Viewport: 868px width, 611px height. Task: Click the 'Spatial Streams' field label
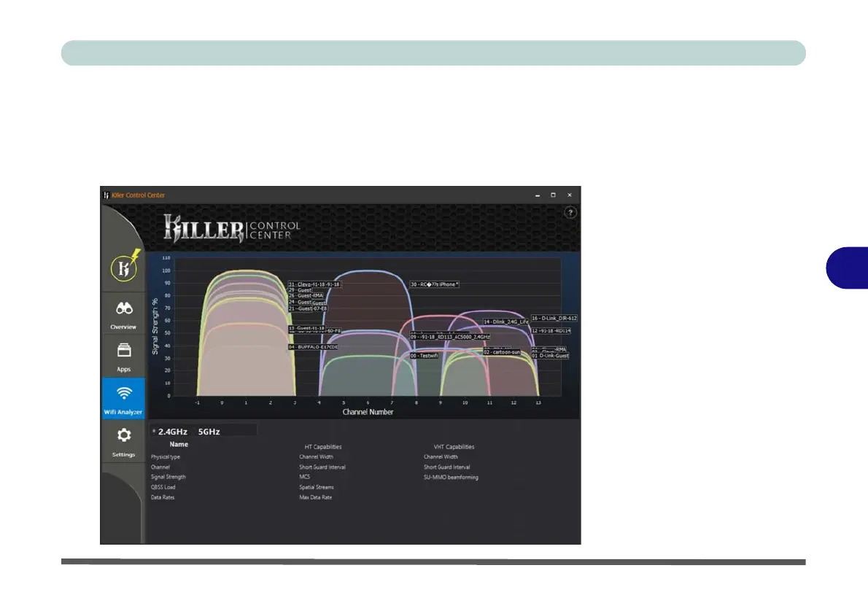pos(316,488)
